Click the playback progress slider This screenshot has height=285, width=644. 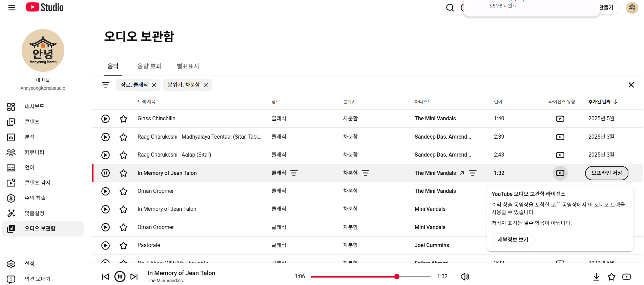coord(371,277)
